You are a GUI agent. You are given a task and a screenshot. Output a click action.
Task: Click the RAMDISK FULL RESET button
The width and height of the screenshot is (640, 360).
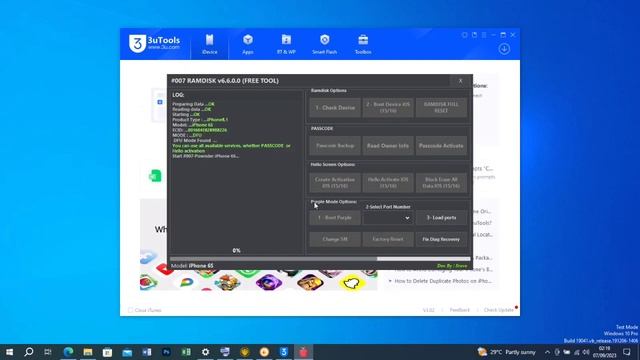441,108
